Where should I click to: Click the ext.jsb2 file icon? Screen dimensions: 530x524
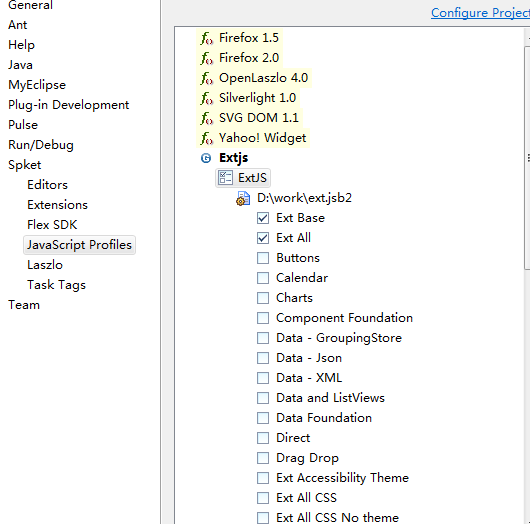243,198
